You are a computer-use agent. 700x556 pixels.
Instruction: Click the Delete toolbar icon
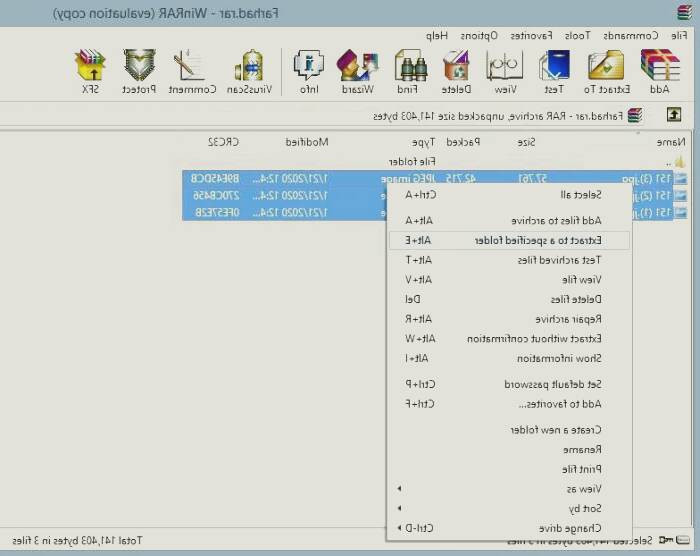pos(456,70)
